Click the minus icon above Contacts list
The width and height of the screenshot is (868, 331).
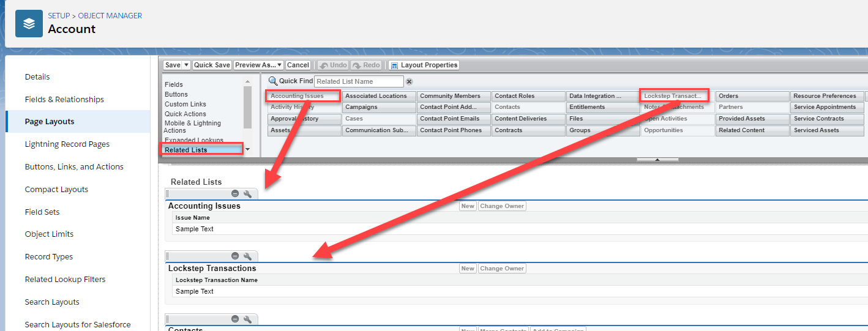(235, 319)
